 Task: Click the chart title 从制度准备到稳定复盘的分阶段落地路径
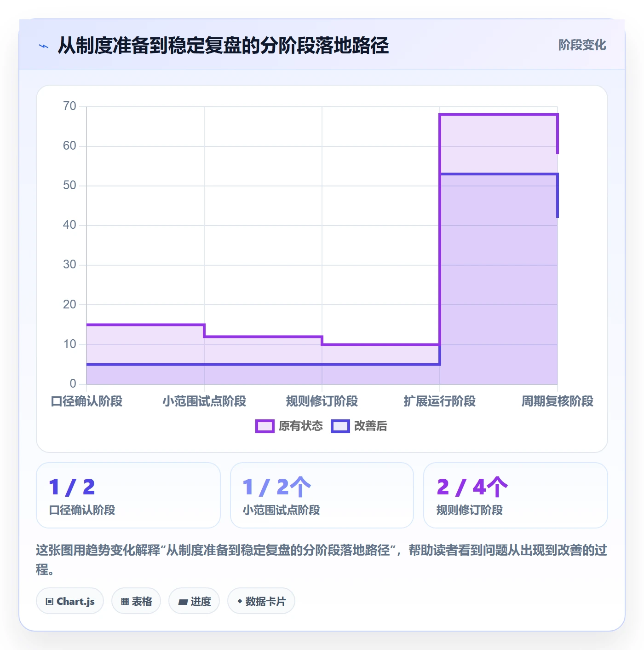[223, 46]
